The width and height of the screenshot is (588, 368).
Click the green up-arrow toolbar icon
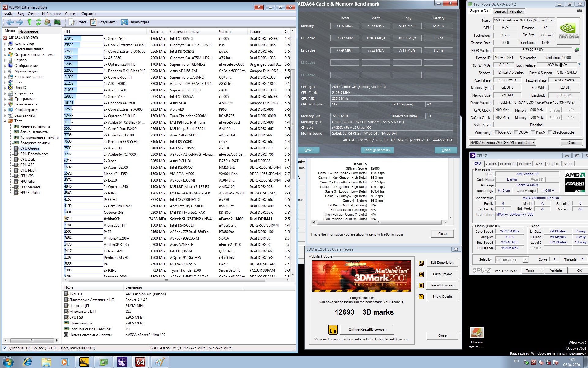point(29,22)
